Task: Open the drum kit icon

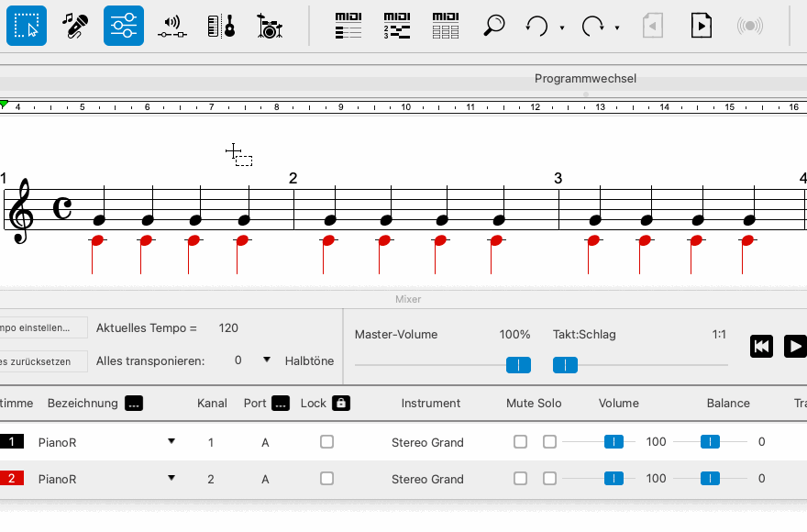Action: [269, 26]
